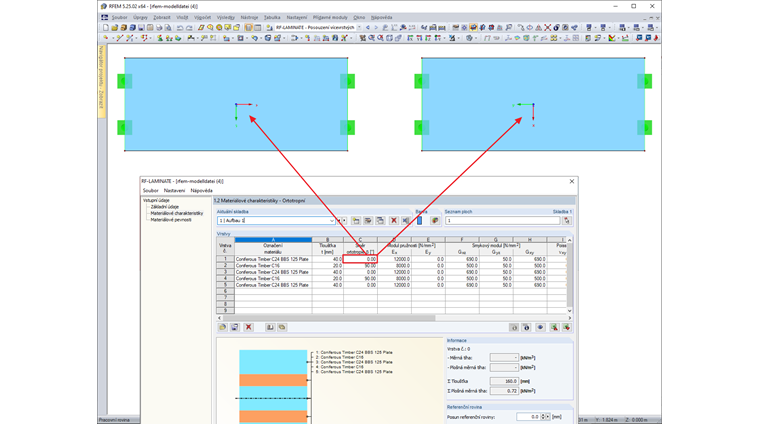The height and width of the screenshot is (424, 760).
Task: Open Přídavné moduly menu
Action: tap(330, 17)
